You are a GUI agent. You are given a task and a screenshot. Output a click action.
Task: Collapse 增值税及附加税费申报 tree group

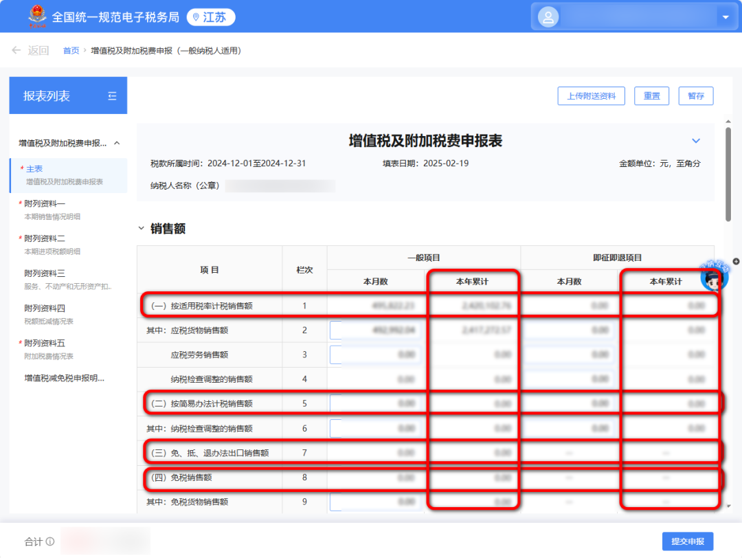[x=117, y=143]
